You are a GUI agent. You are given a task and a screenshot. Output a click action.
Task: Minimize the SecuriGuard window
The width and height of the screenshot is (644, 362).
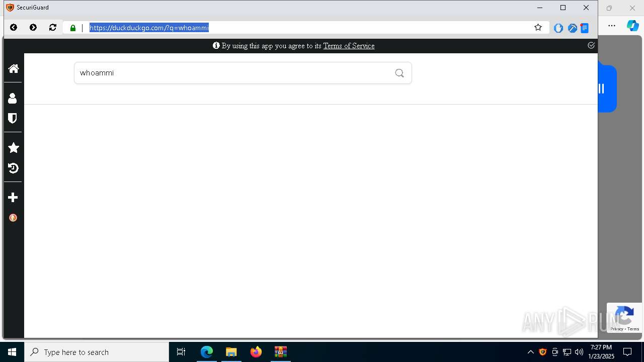pyautogui.click(x=540, y=8)
